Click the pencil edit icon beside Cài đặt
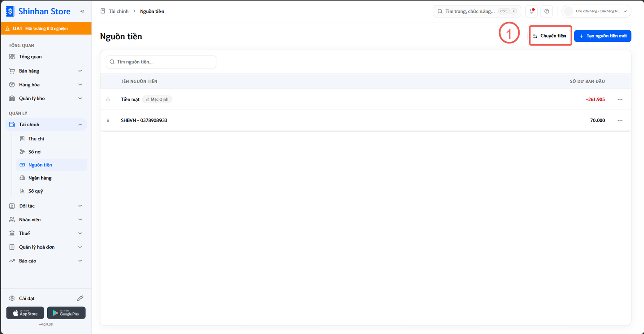The width and height of the screenshot is (644, 334). tap(80, 298)
